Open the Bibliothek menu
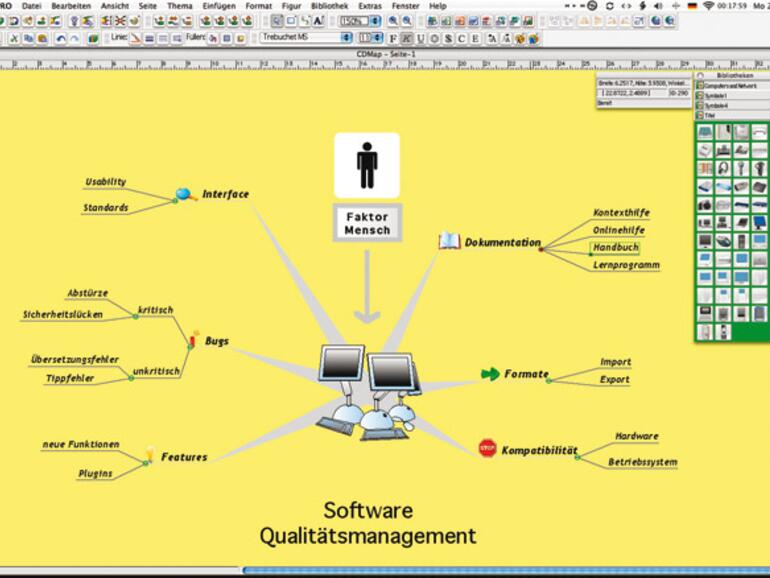The width and height of the screenshot is (770, 578). [330, 6]
